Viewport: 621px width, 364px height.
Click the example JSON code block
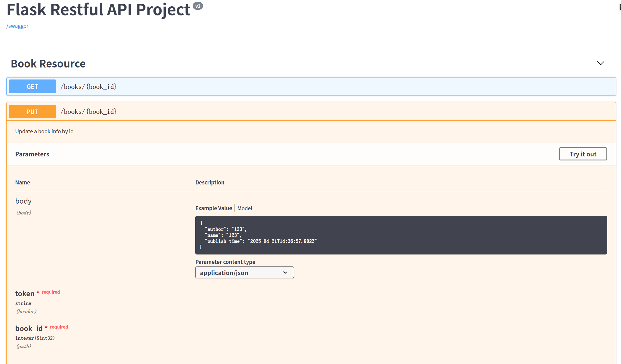coord(401,235)
